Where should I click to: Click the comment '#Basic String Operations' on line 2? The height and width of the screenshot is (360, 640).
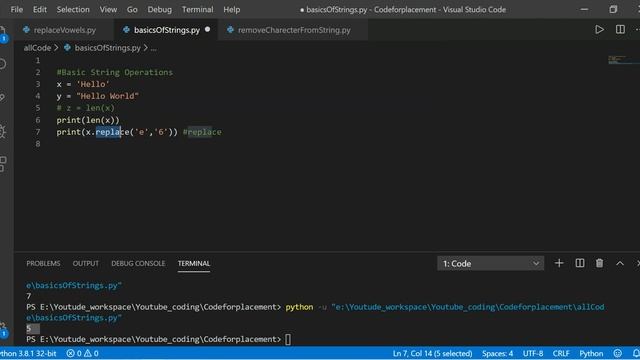[x=115, y=72]
